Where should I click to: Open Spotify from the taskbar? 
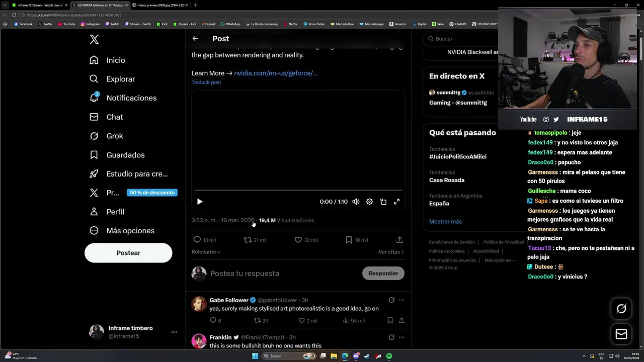(389, 356)
